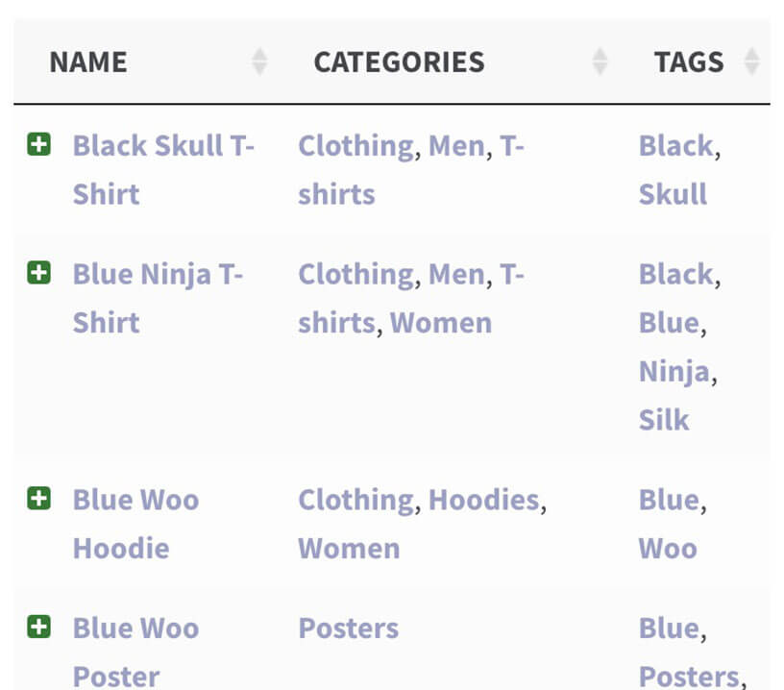
Task: Select the Silk tag link
Action: click(664, 419)
